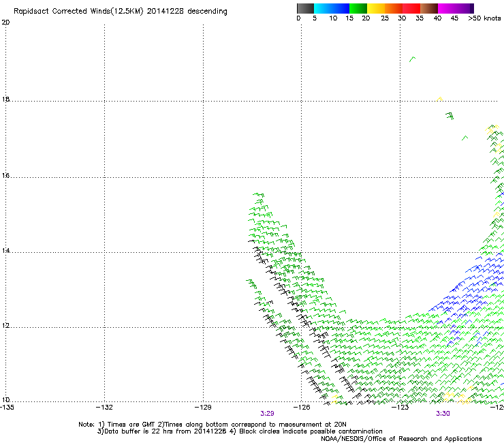Click the longitude axis label '-135'
504x443 pixels.
coord(7,408)
